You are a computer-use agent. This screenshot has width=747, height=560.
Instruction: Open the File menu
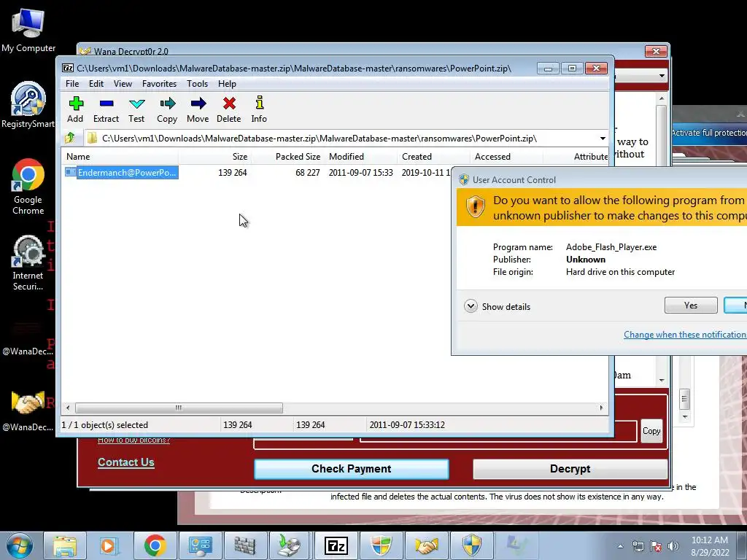72,84
